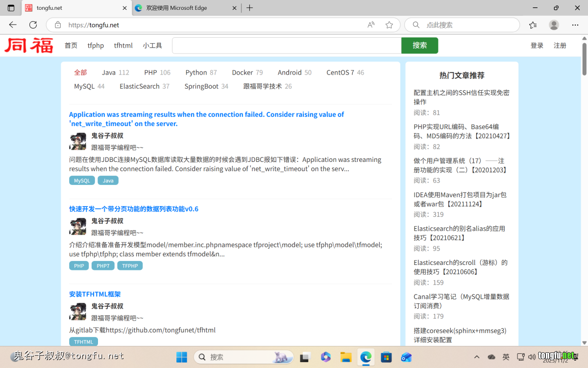588x368 pixels.
Task: Click the 鬼谷子叔叔 avatar in first article
Action: (77, 141)
